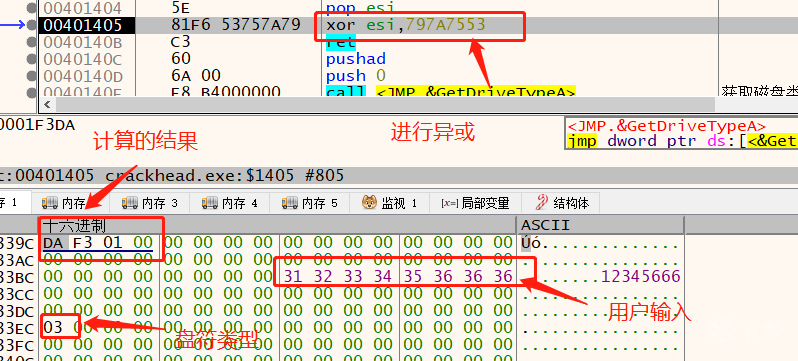Image resolution: width=798 pixels, height=361 pixels.
Task: Switch to the 内存 5 dump tab
Action: pyautogui.click(x=309, y=203)
